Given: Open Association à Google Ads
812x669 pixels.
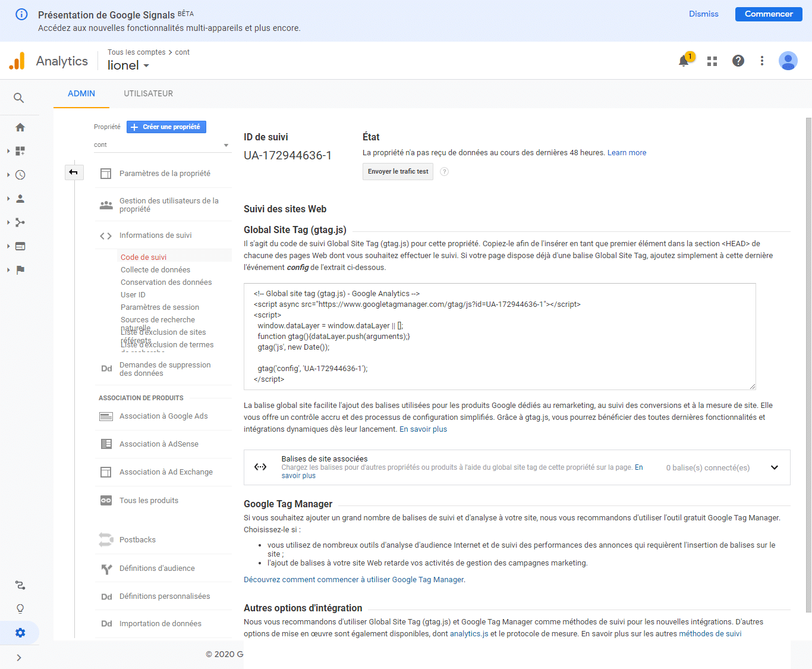Looking at the screenshot, I should click(163, 416).
